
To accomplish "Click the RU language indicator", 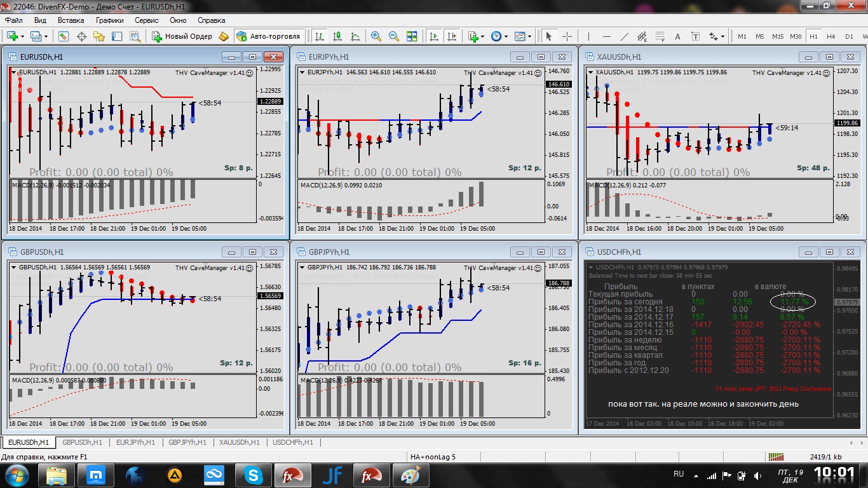I will pyautogui.click(x=679, y=474).
